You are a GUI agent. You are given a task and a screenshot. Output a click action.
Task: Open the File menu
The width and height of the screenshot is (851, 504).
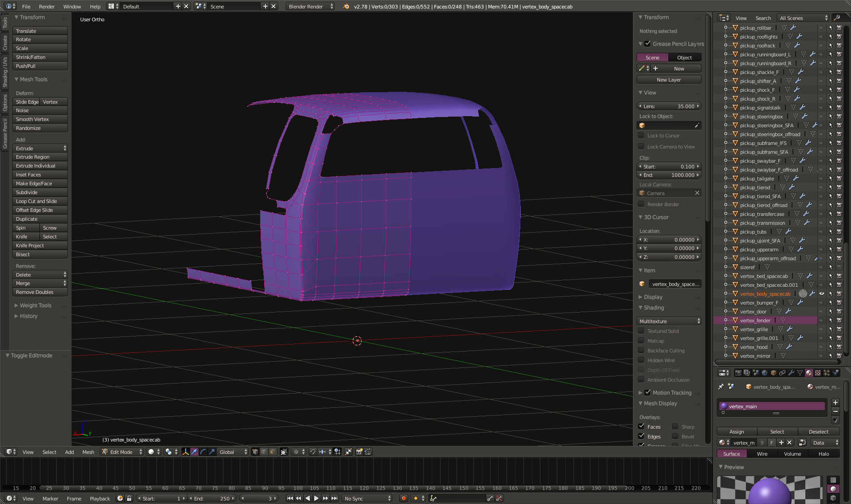coord(26,6)
